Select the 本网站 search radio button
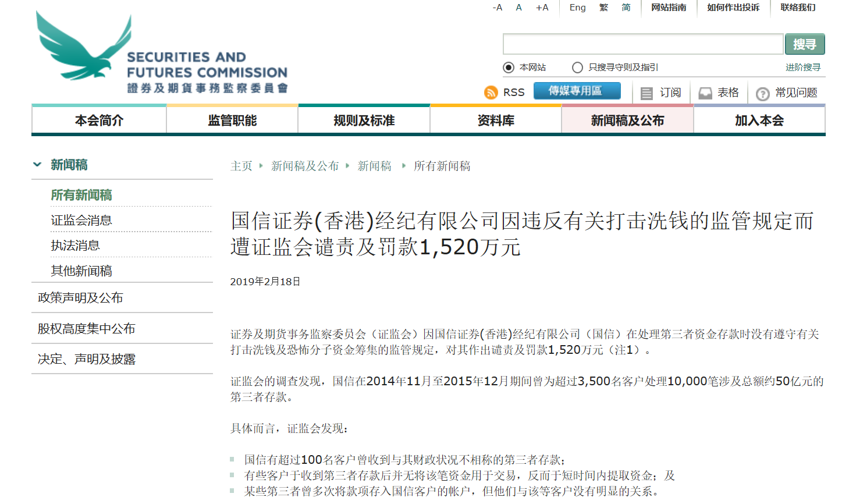 [x=509, y=68]
